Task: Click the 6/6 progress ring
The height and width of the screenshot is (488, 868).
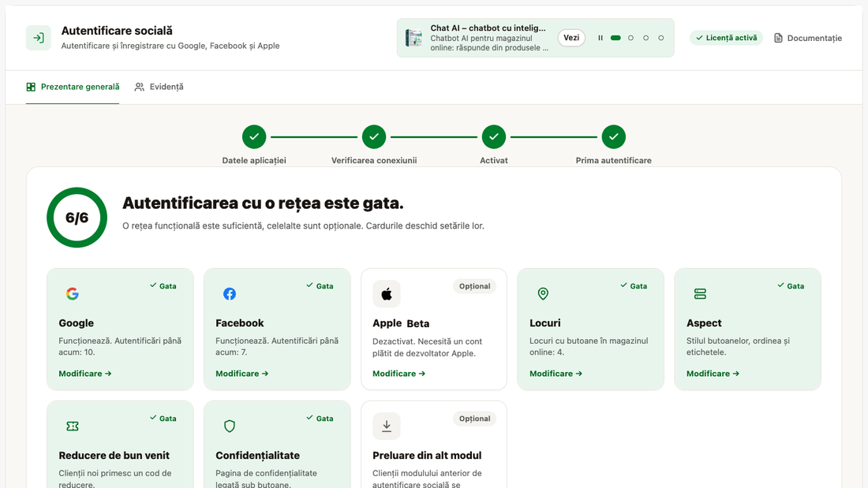Action: (77, 218)
